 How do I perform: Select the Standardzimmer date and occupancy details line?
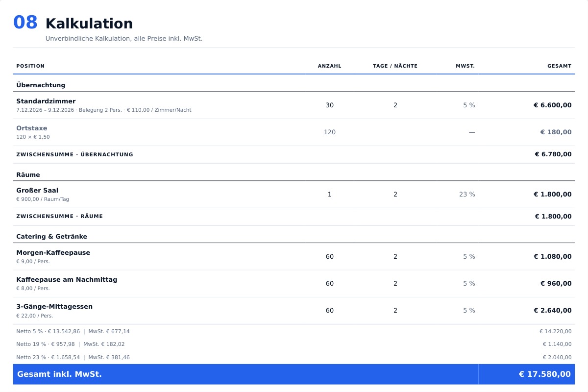coord(104,110)
